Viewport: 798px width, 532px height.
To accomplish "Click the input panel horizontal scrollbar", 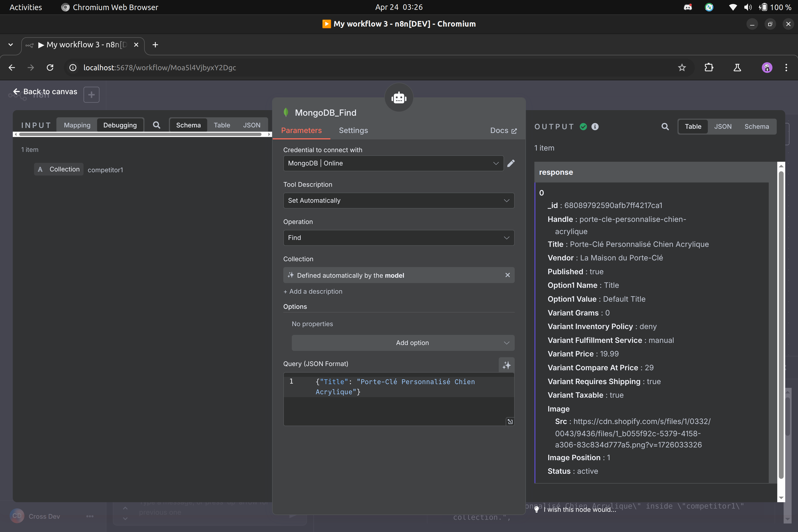I will click(140, 134).
